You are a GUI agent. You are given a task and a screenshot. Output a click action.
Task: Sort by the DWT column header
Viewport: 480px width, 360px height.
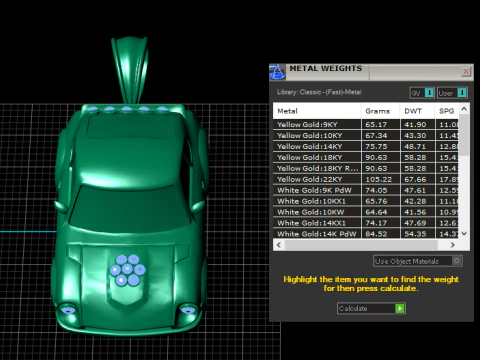click(x=417, y=111)
